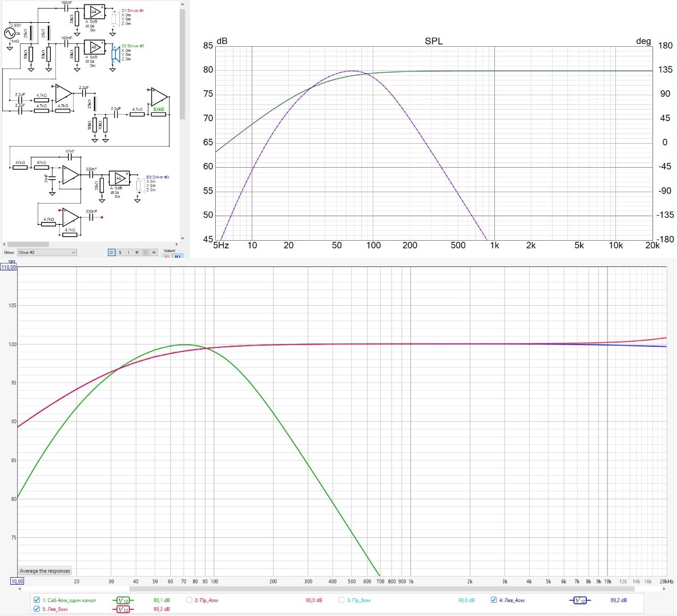
Task: Select the D2 Driver #2 speaker symbol
Action: tap(115, 54)
